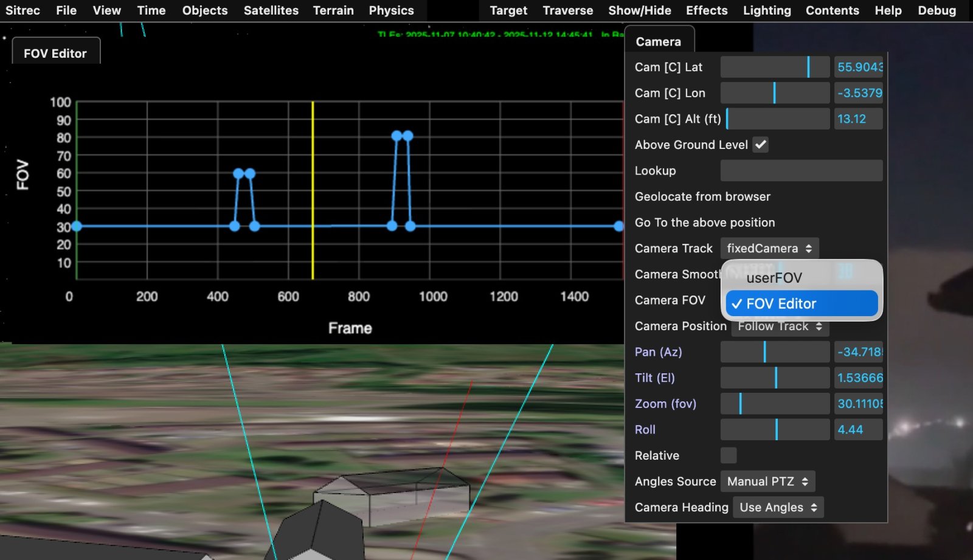Screen dimensions: 973x560
Task: Select the FOV Editor tab
Action: (55, 54)
